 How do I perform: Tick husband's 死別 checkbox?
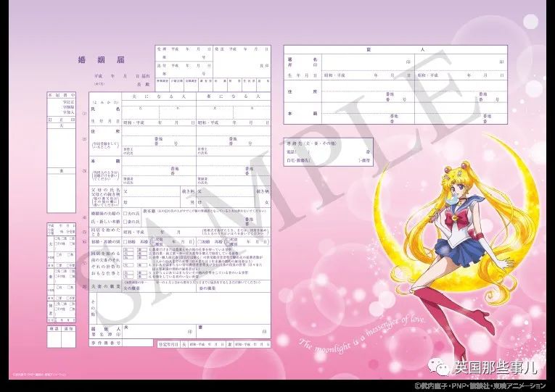(152, 240)
